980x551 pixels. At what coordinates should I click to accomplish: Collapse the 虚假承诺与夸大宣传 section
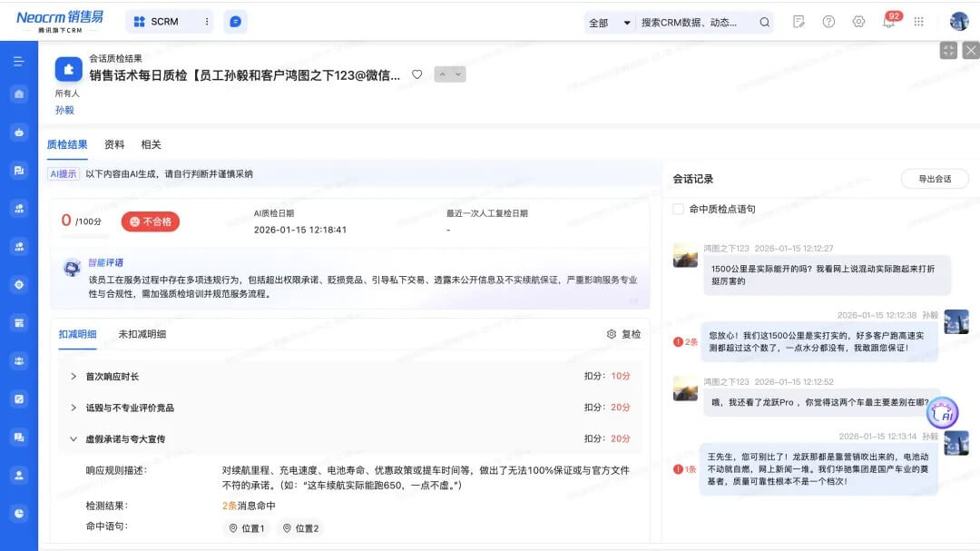[73, 438]
